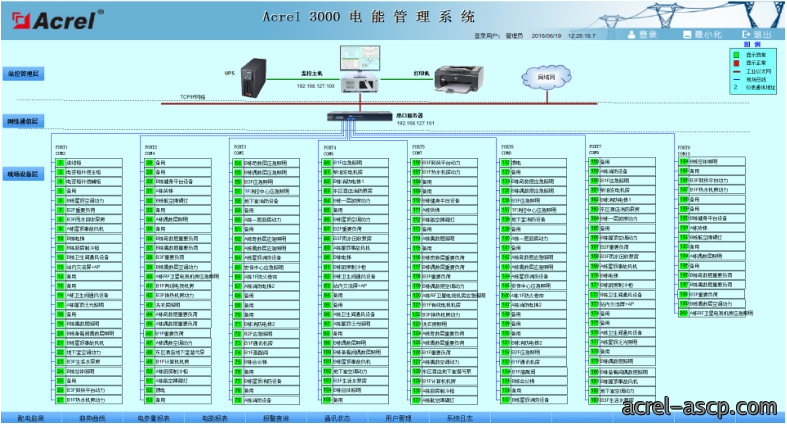Switch to the 报警查询 tab

tap(276, 418)
